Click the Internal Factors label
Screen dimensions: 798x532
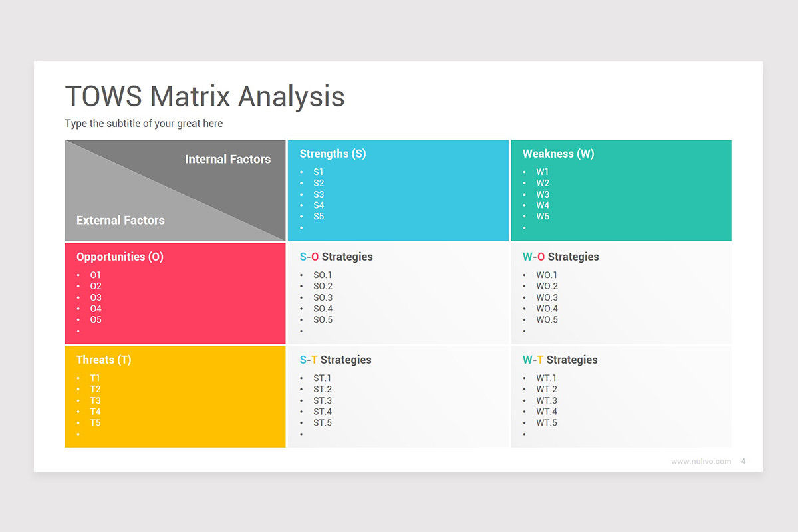click(227, 159)
